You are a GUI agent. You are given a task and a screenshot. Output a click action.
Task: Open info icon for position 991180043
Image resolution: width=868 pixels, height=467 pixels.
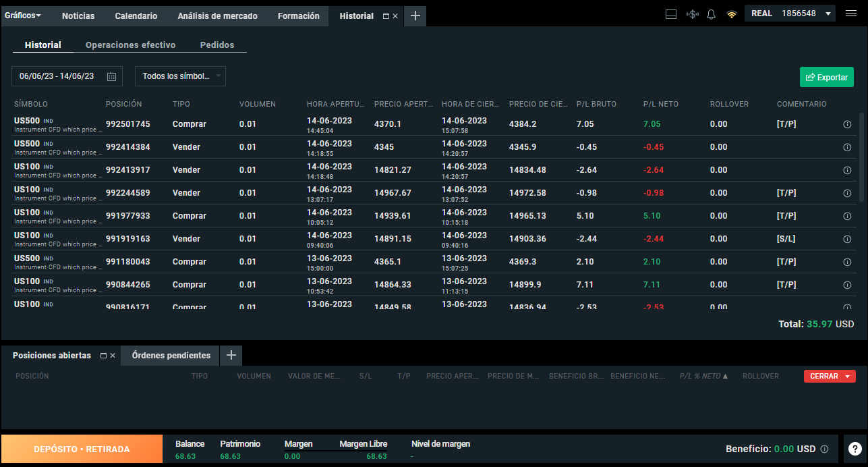[x=847, y=262]
